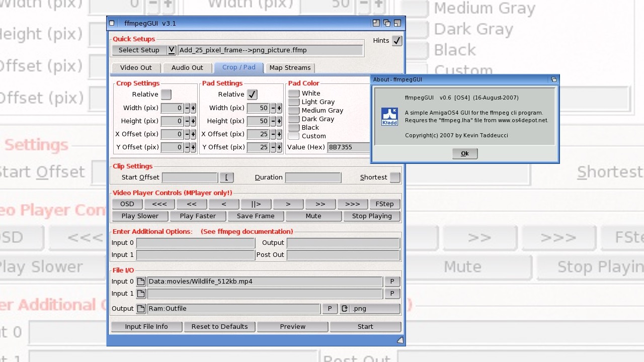Image resolution: width=644 pixels, height=362 pixels.
Task: Open file requester for Output file
Action: [x=141, y=309]
